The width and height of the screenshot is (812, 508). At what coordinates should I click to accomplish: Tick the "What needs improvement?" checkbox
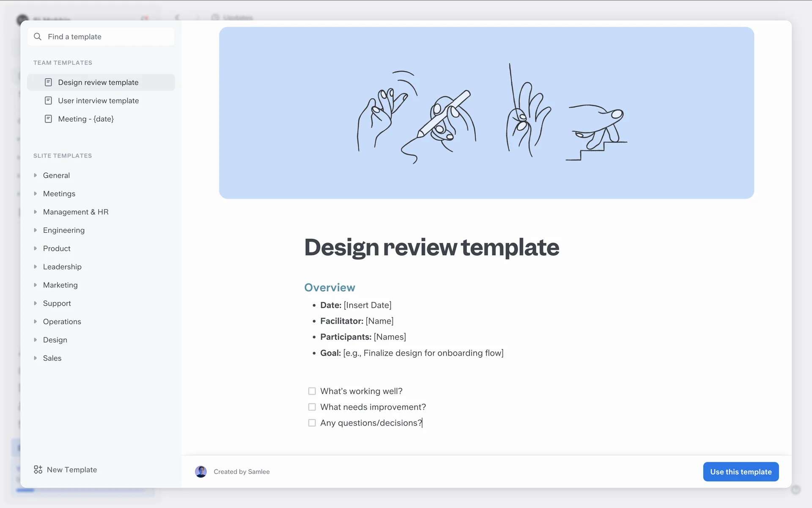[x=312, y=407]
